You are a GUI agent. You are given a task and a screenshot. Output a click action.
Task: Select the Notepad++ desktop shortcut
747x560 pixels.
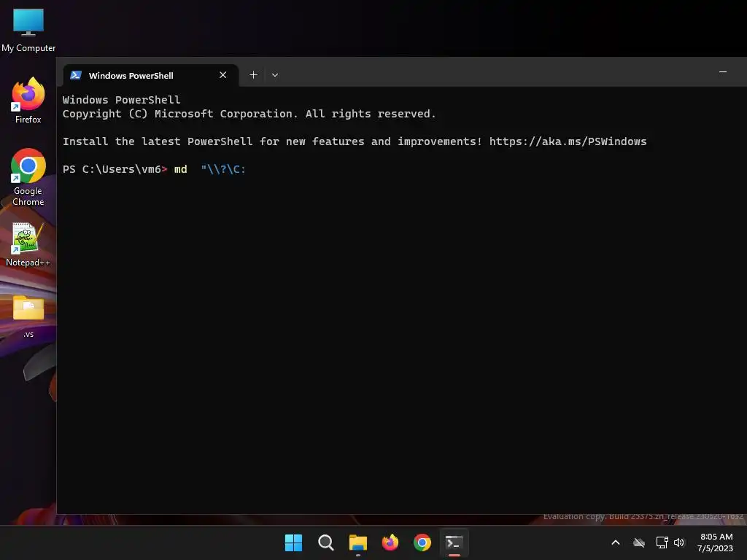point(28,244)
